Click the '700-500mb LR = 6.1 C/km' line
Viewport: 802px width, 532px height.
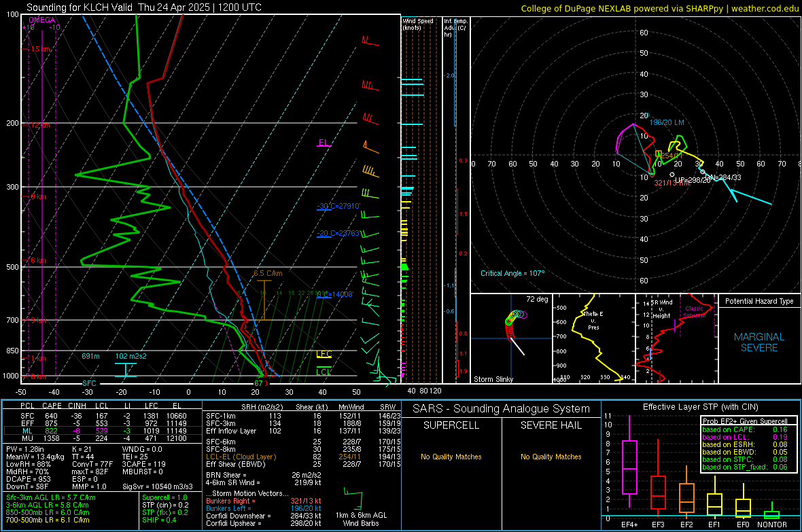[48, 520]
